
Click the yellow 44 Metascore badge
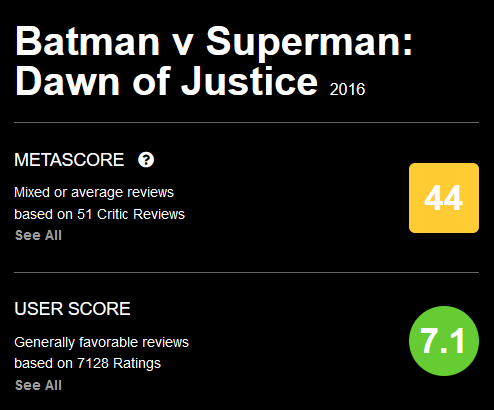tap(444, 198)
